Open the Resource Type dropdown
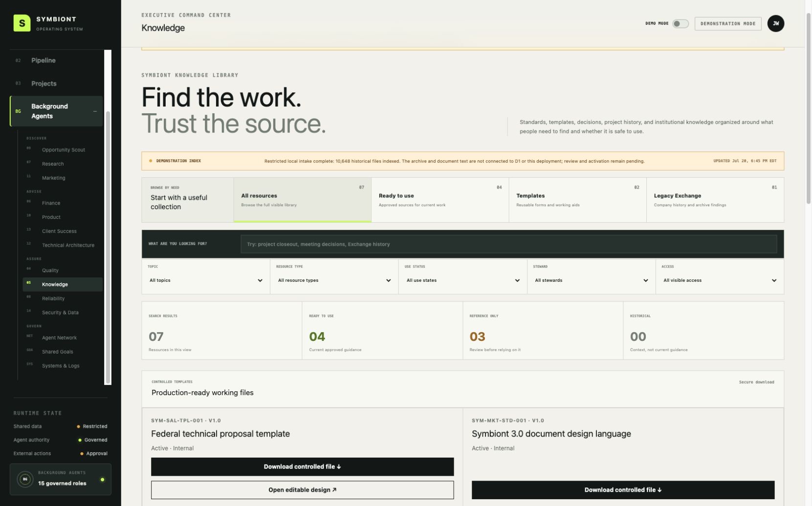Viewport: 812px width, 506px height. pyautogui.click(x=334, y=280)
